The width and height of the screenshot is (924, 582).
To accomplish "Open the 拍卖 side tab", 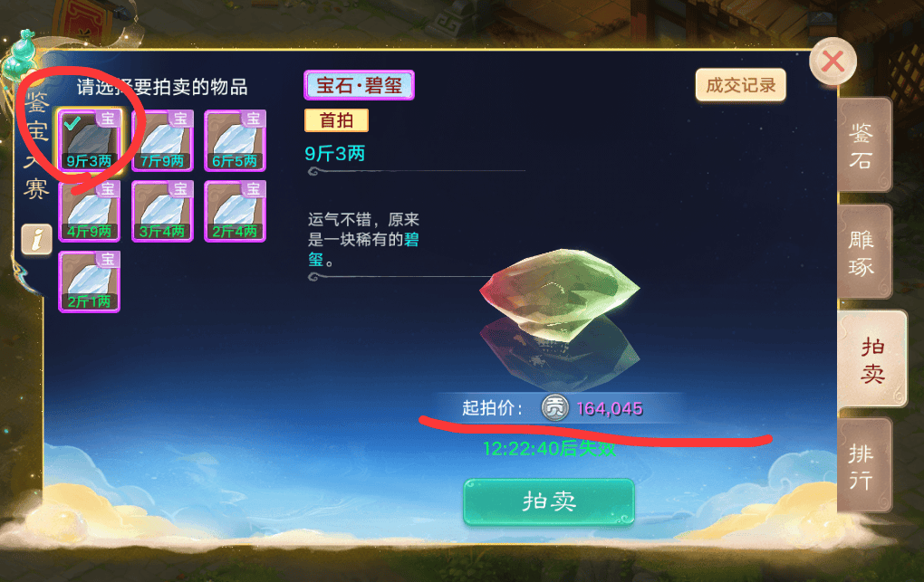I will point(871,358).
